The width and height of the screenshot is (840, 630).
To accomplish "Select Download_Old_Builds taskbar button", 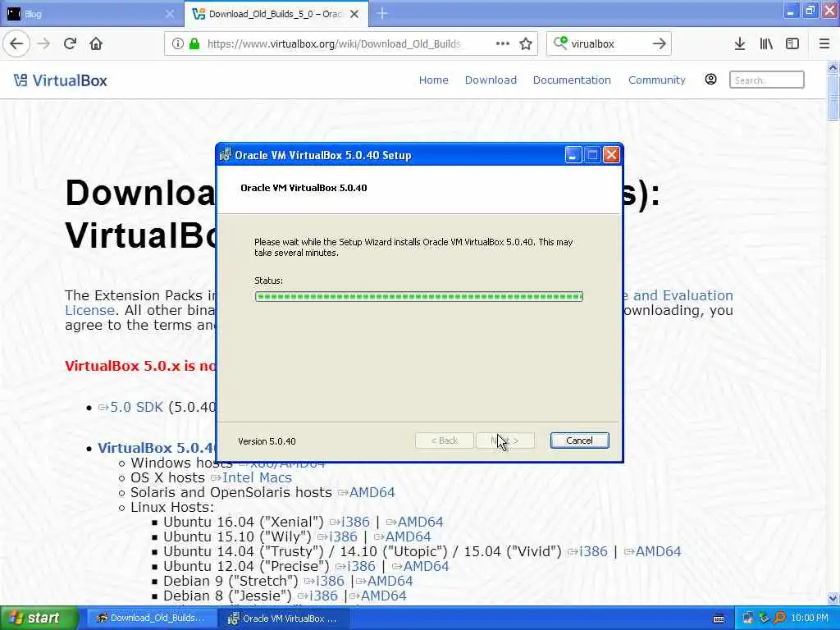I will tap(151, 619).
